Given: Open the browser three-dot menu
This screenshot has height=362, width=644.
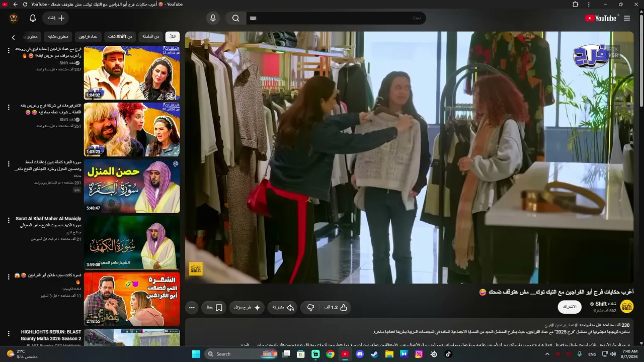Looking at the screenshot, I should pos(589,5).
